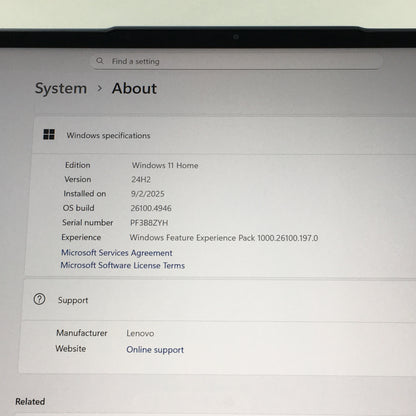This screenshot has width=416, height=416.
Task: Select the manufacturer value Lenovo
Action: point(140,333)
